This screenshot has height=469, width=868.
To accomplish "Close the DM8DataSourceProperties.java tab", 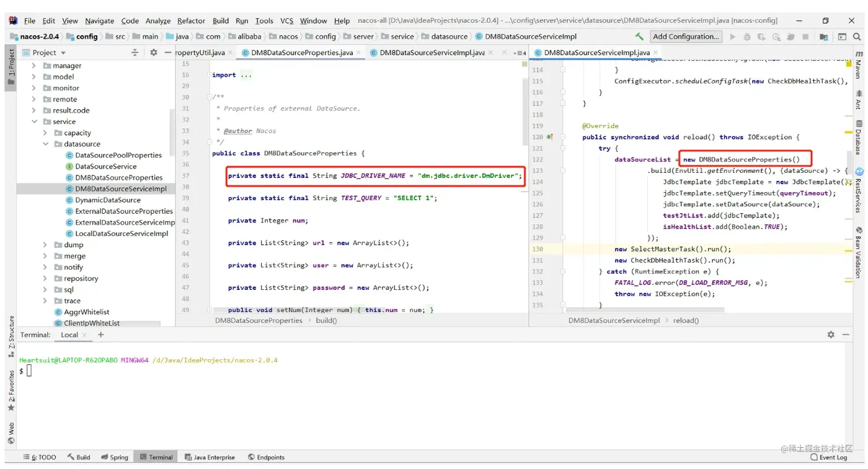I will (x=358, y=53).
